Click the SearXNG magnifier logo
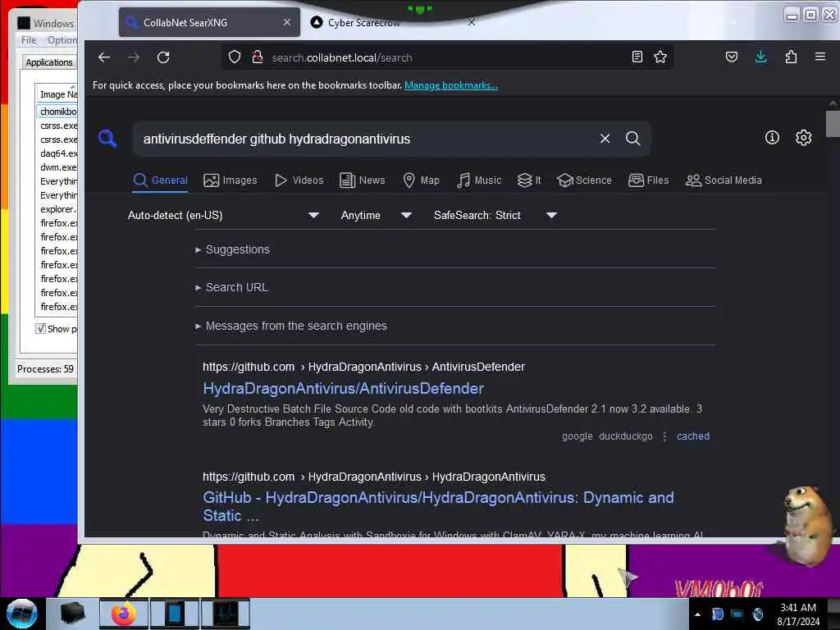The height and width of the screenshot is (630, 840). tap(107, 138)
